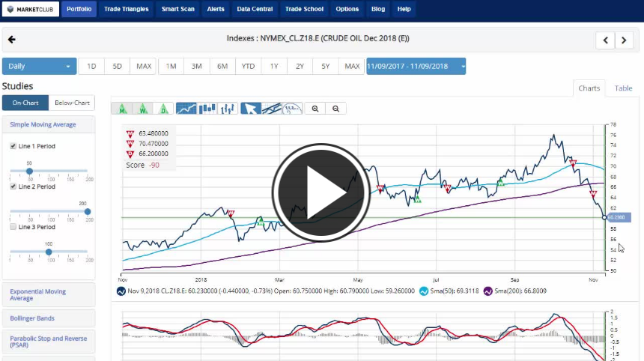644x361 pixels.
Task: Open the Options menu
Action: [x=347, y=9]
